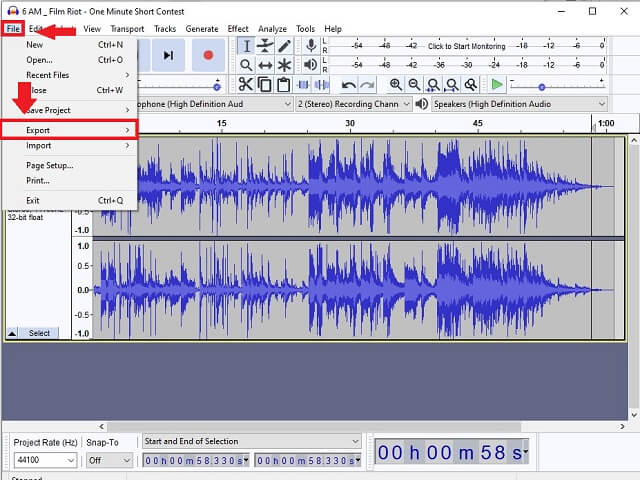The width and height of the screenshot is (640, 480).
Task: Click the Zoom In icon
Action: click(396, 84)
